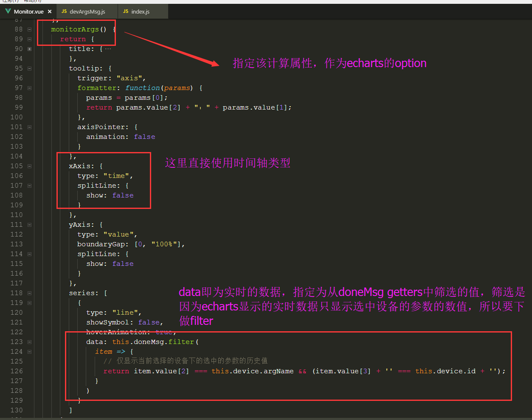Fold yAxis splitLine on line 114

(x=29, y=254)
